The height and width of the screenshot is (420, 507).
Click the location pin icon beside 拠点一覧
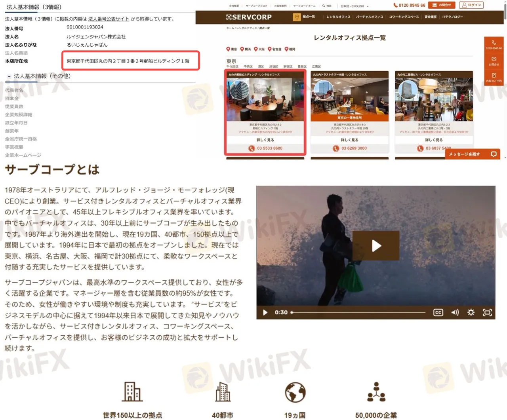coord(297,17)
